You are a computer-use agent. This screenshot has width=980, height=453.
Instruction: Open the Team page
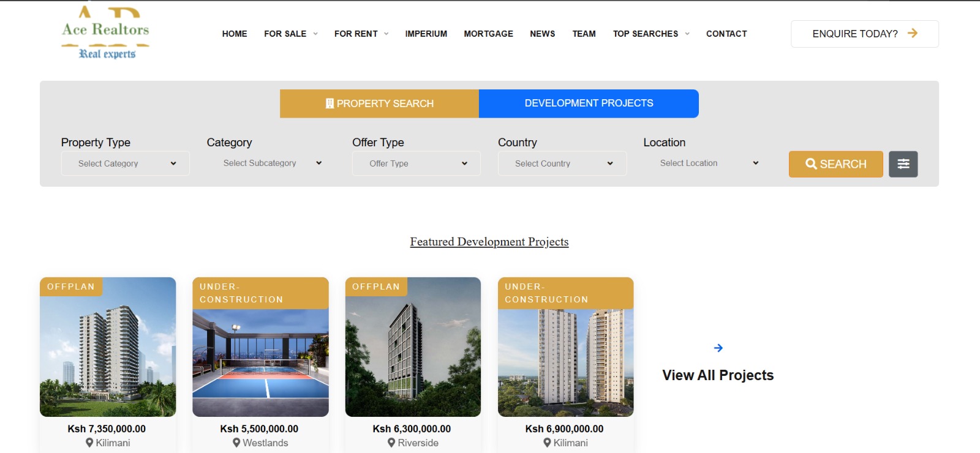click(x=584, y=34)
